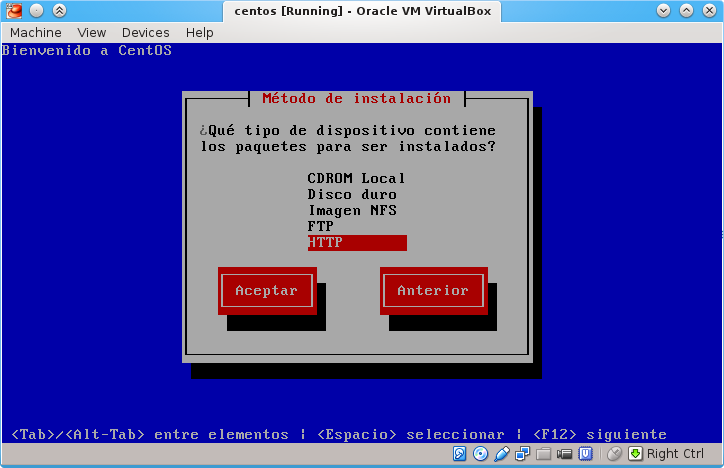
Task: Click the Aceptar button
Action: (267, 291)
